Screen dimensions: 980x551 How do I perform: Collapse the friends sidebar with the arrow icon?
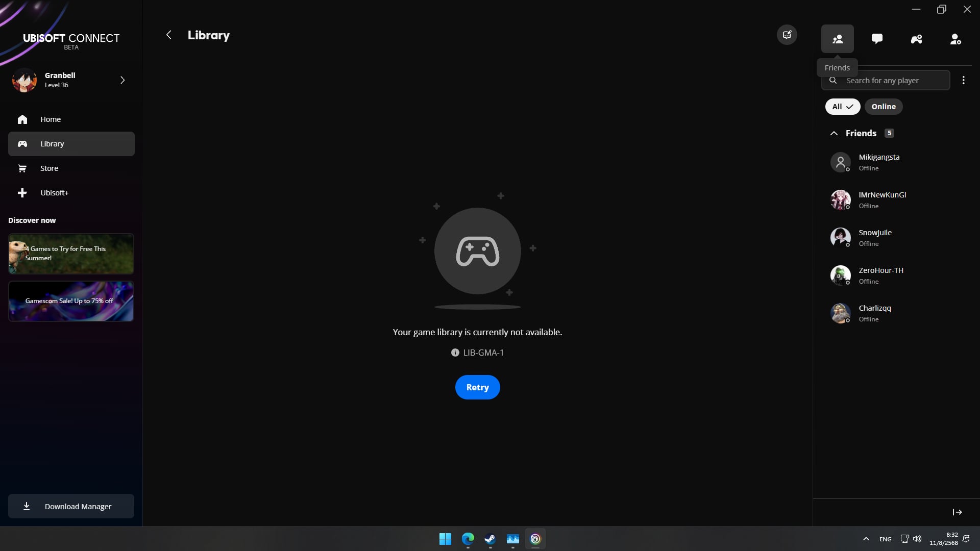957,512
